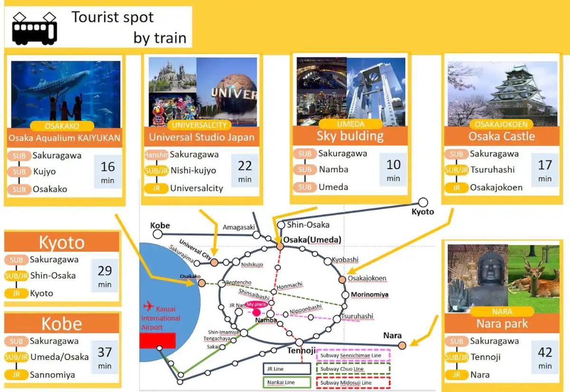Click the 29 min time box

pyautogui.click(x=104, y=276)
